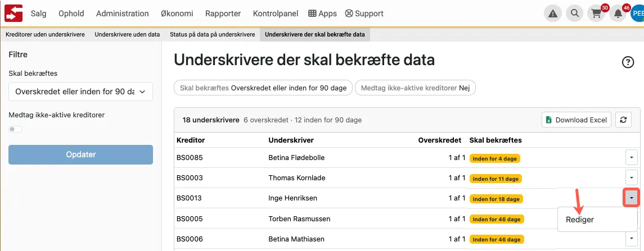Click creditor BS0003 cell
This screenshot has width=644, height=251.
click(190, 178)
